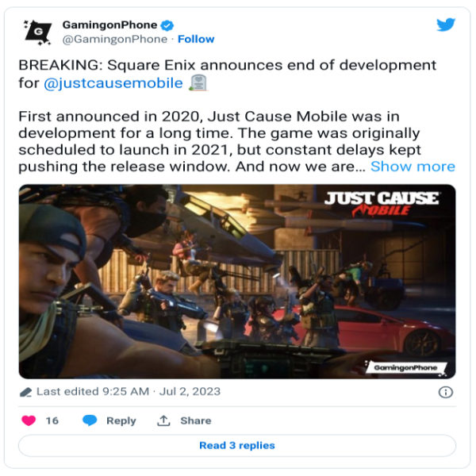
Task: Open the GamingonPhone display name
Action: click(109, 25)
